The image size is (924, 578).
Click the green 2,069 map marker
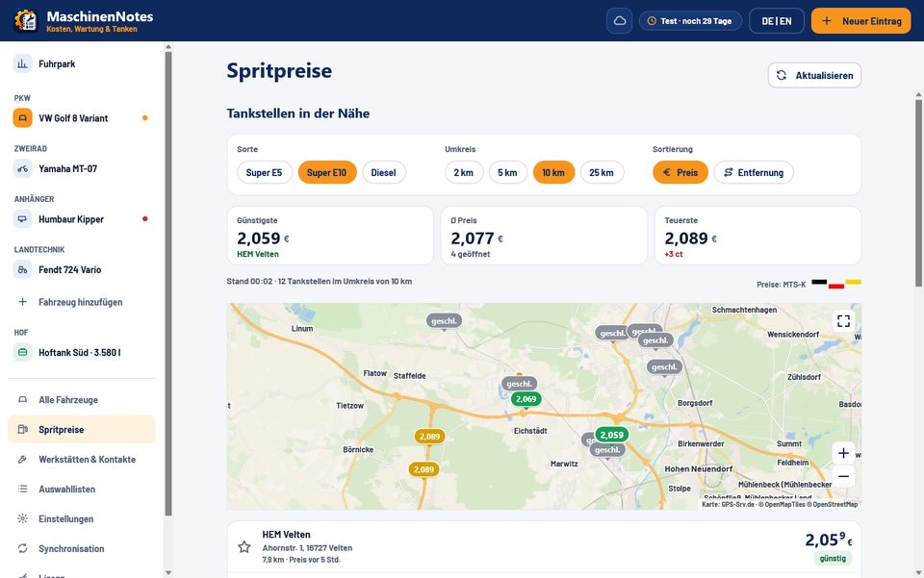pos(526,399)
